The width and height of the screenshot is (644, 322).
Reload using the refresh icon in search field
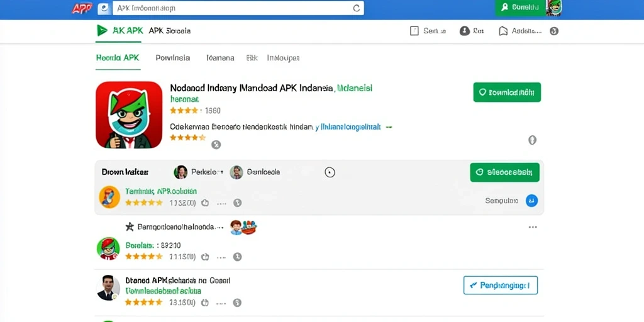click(x=356, y=8)
